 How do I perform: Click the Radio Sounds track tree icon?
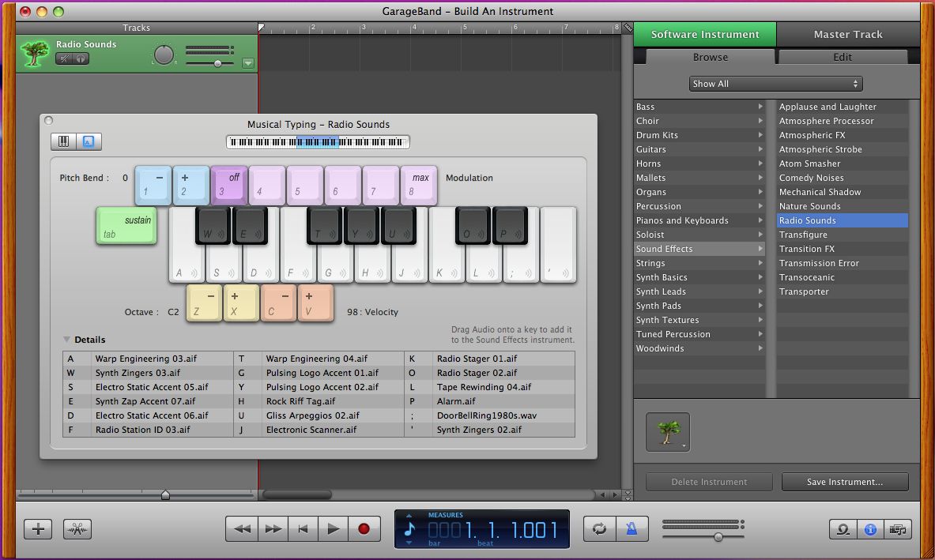point(35,54)
